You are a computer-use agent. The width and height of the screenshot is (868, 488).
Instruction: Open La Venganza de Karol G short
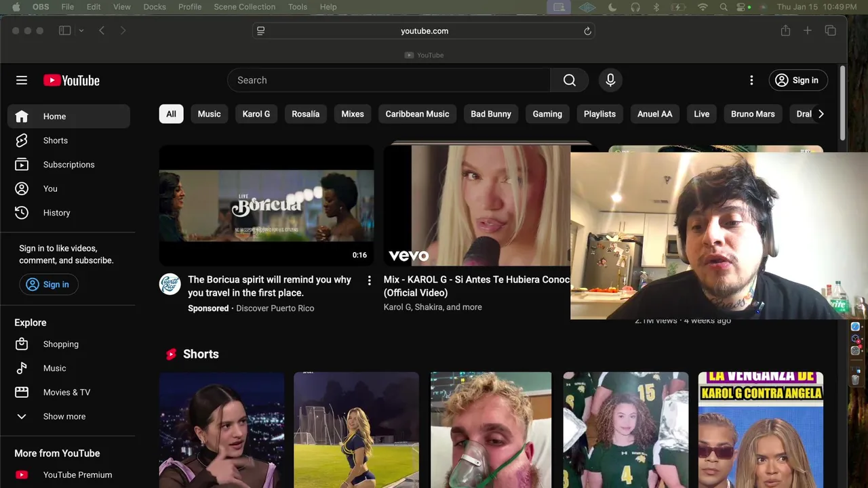coord(761,430)
